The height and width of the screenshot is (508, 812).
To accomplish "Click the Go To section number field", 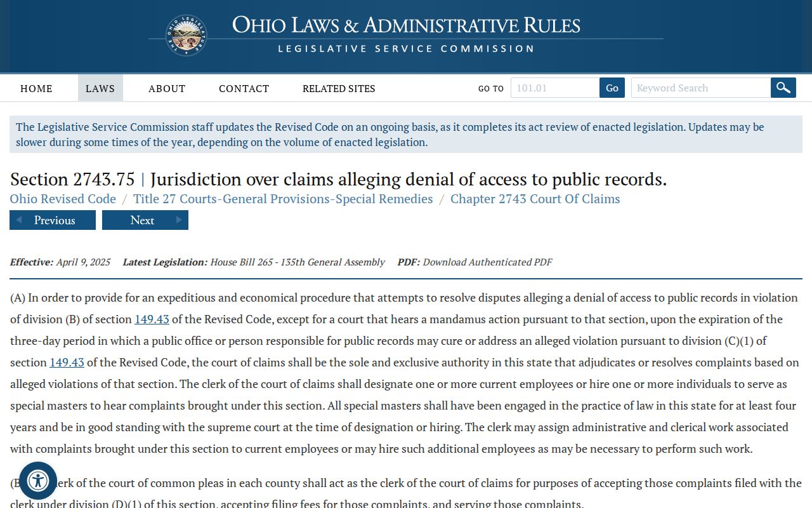I will click(555, 88).
